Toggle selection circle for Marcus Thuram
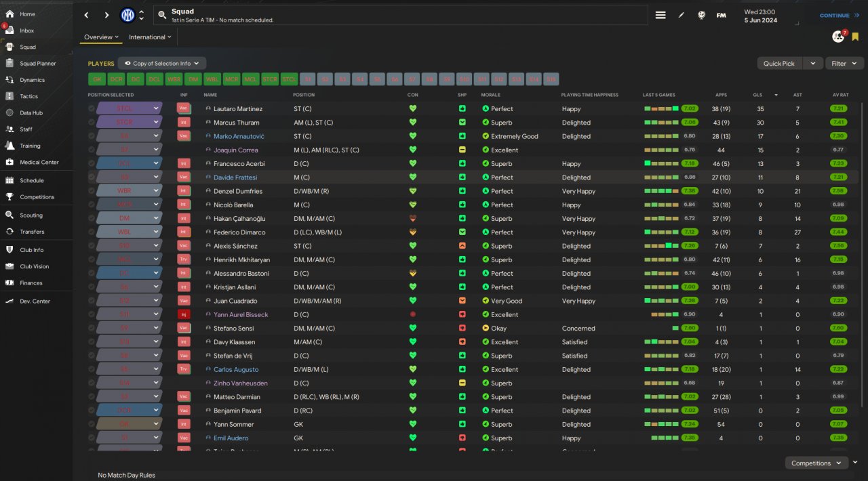This screenshot has height=481, width=868. [92, 123]
